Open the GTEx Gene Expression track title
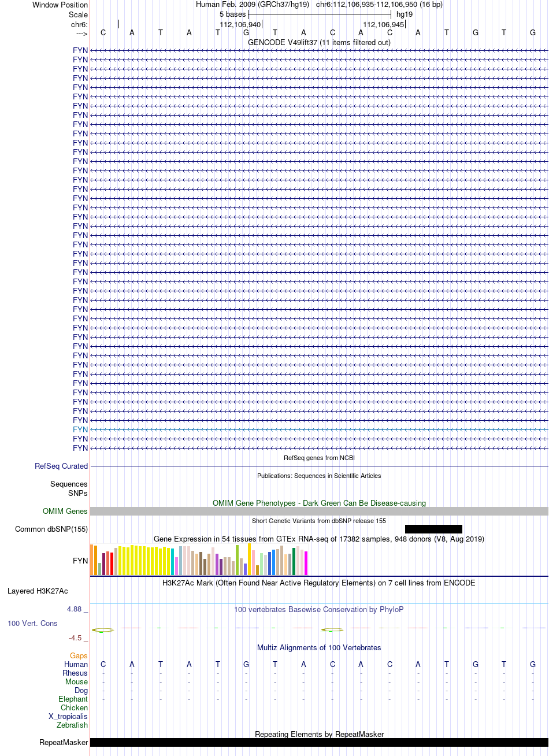 click(319, 539)
